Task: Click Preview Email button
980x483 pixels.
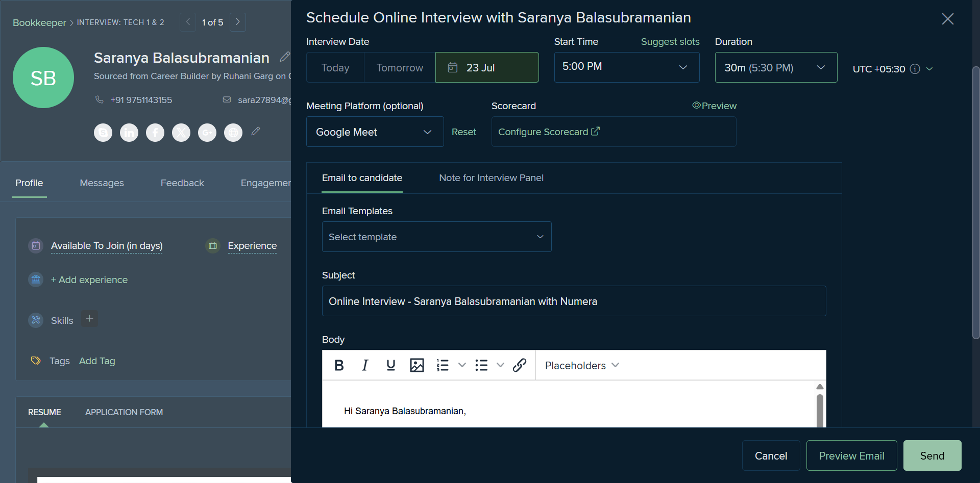Action: tap(851, 455)
